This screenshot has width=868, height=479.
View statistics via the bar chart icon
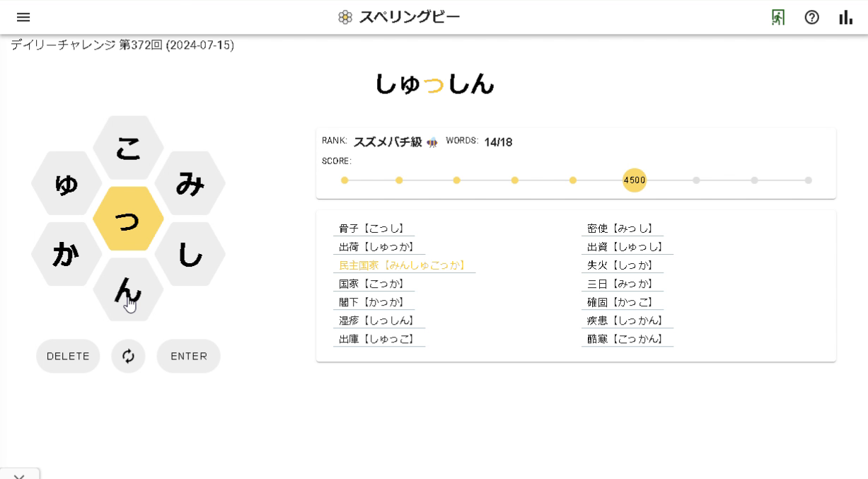(x=845, y=16)
